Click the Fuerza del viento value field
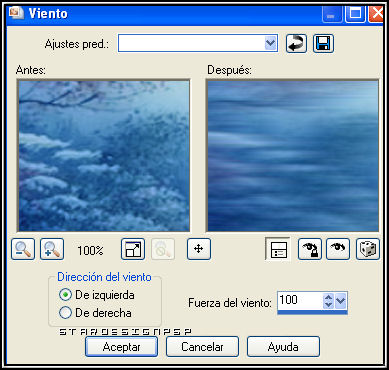The height and width of the screenshot is (370, 389). point(300,301)
